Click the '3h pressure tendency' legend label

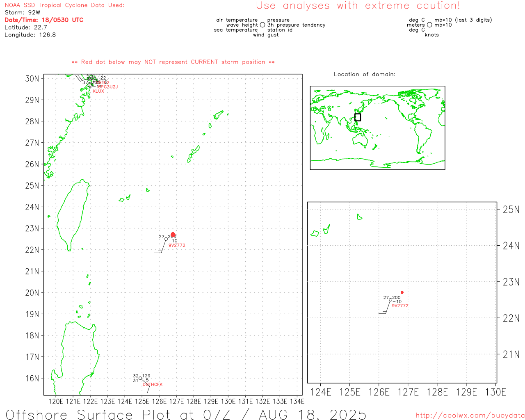296,25
